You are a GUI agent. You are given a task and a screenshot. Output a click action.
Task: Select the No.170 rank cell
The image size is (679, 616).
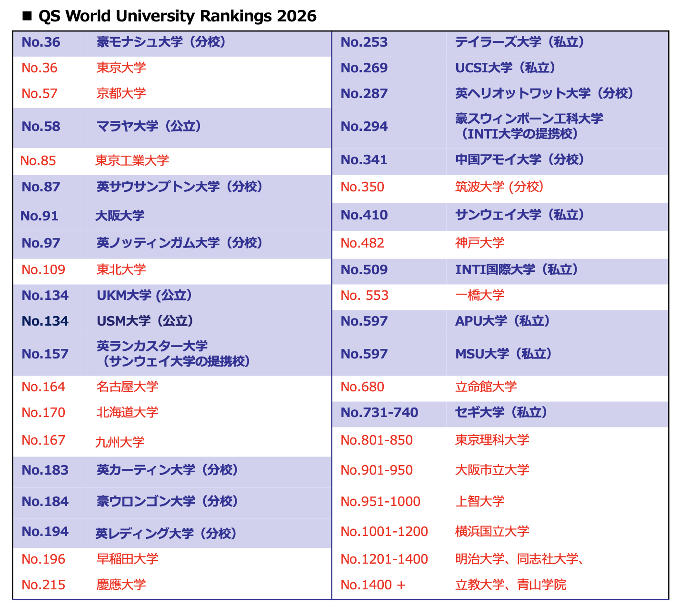(43, 412)
